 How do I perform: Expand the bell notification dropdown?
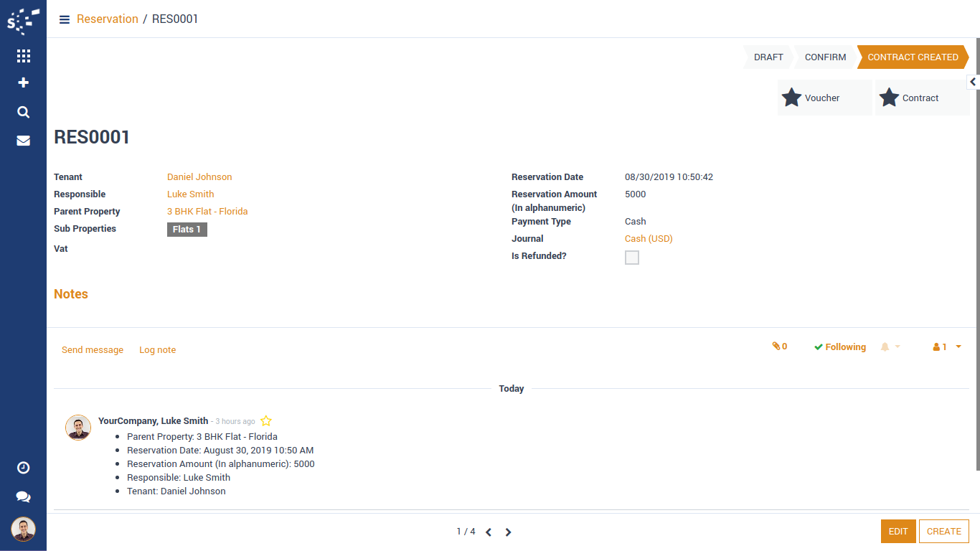pos(890,347)
